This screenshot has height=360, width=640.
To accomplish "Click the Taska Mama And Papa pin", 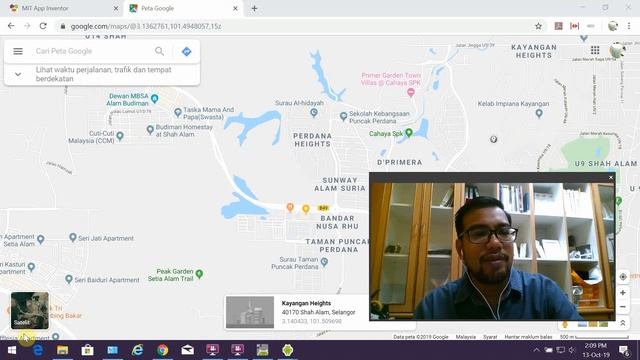I will (x=178, y=112).
